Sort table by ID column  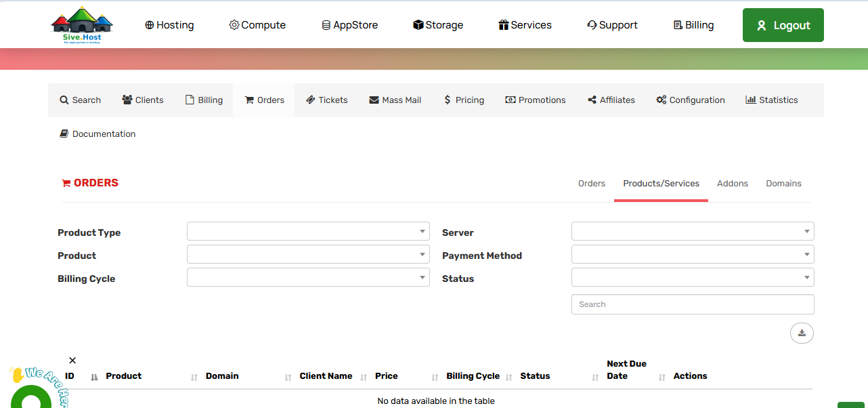coord(80,376)
